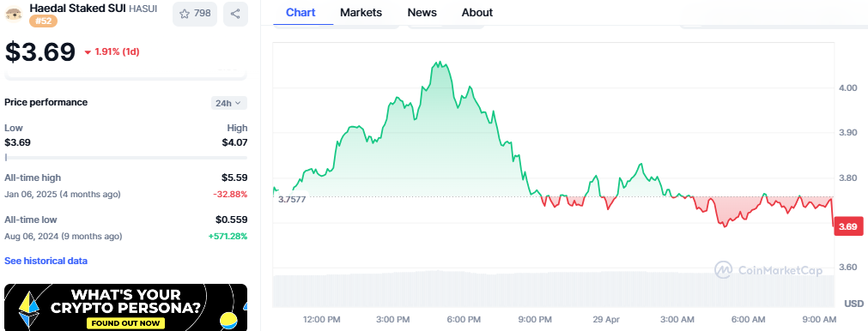Image resolution: width=868 pixels, height=331 pixels.
Task: Select the Chart tab
Action: point(301,12)
